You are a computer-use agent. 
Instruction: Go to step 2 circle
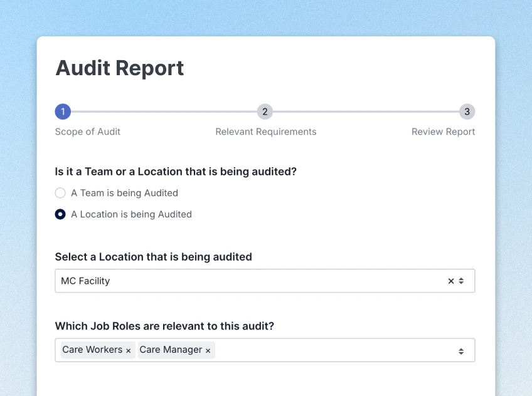(x=265, y=112)
